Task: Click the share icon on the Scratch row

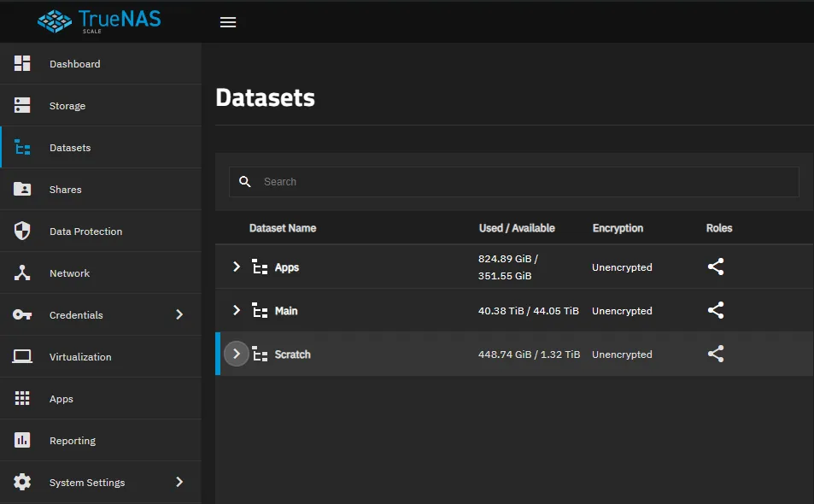Action: tap(715, 354)
